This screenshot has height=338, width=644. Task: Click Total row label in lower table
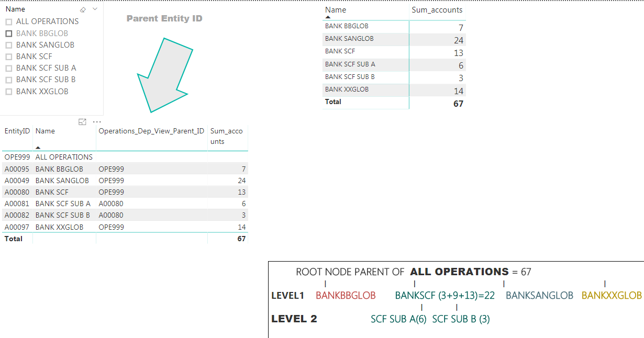[14, 239]
